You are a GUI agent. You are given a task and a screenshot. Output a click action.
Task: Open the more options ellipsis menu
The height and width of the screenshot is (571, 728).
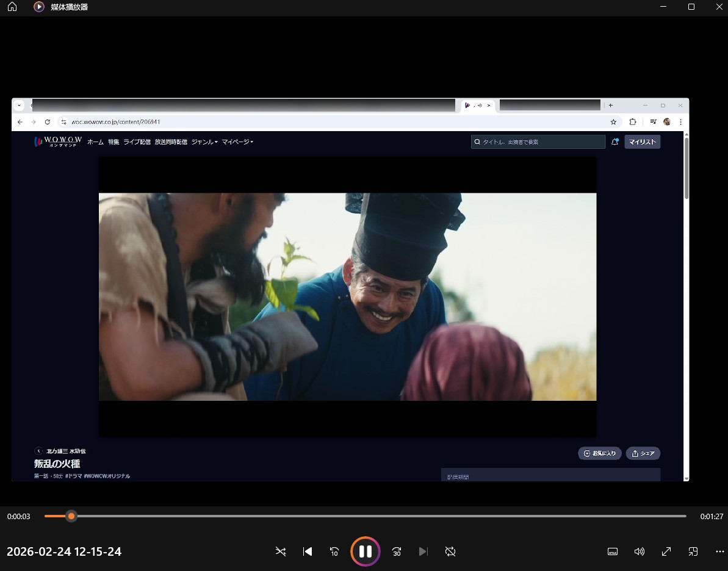pyautogui.click(x=719, y=551)
